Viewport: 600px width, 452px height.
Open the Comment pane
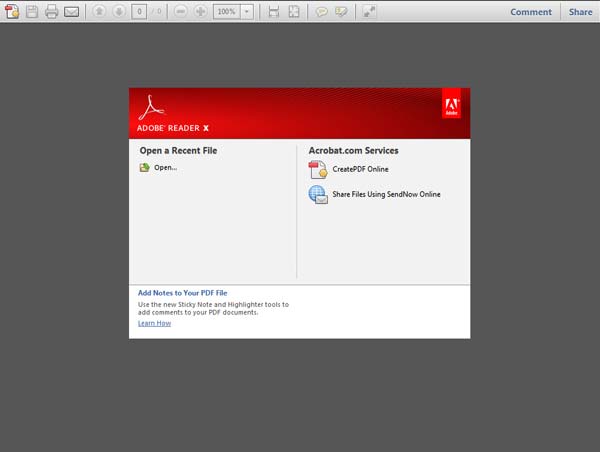coord(531,12)
